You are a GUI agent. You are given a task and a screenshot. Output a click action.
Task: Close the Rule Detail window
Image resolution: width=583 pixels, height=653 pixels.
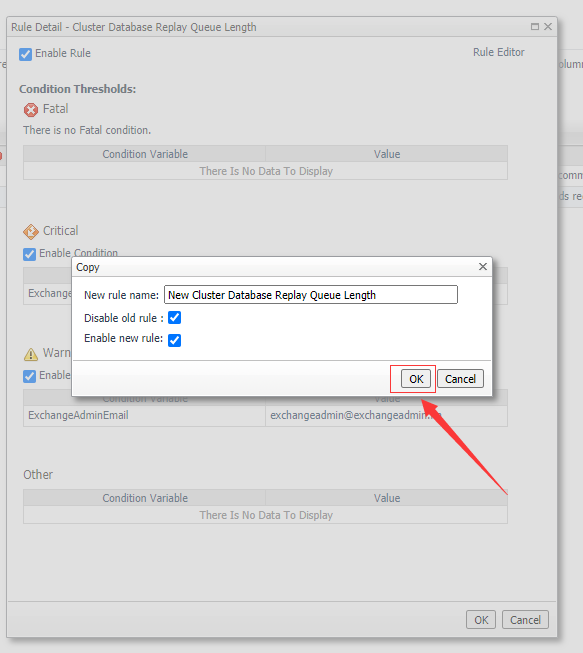click(x=548, y=27)
